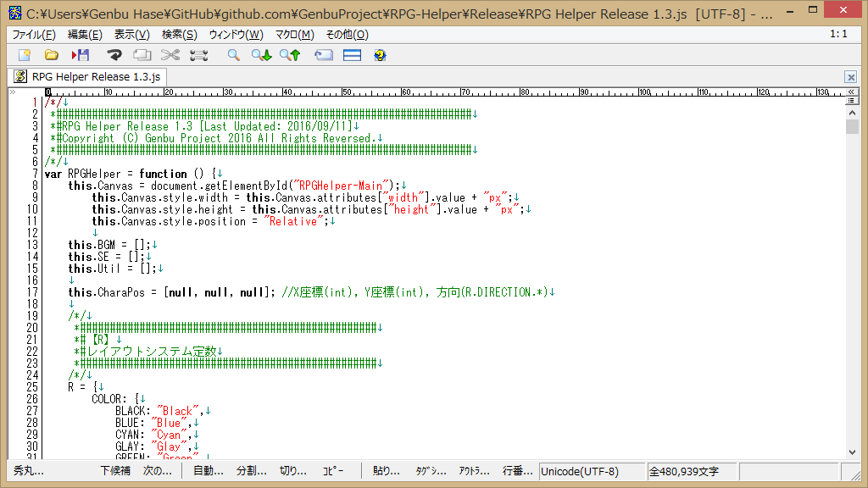Click the Open File folder icon
Viewport: 868px width, 488px height.
pyautogui.click(x=52, y=55)
